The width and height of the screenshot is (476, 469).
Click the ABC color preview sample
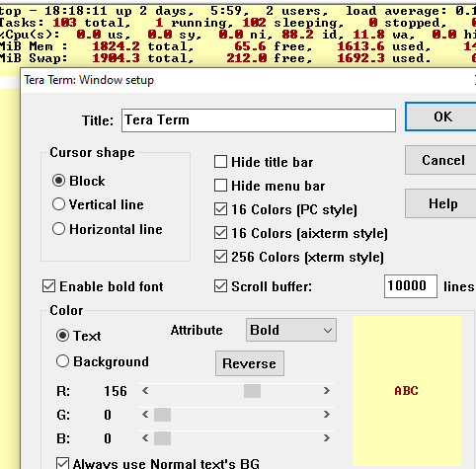(x=407, y=391)
